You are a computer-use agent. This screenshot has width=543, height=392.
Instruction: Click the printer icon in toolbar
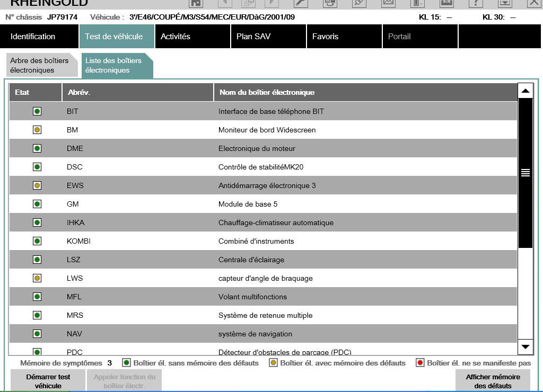(446, 3)
